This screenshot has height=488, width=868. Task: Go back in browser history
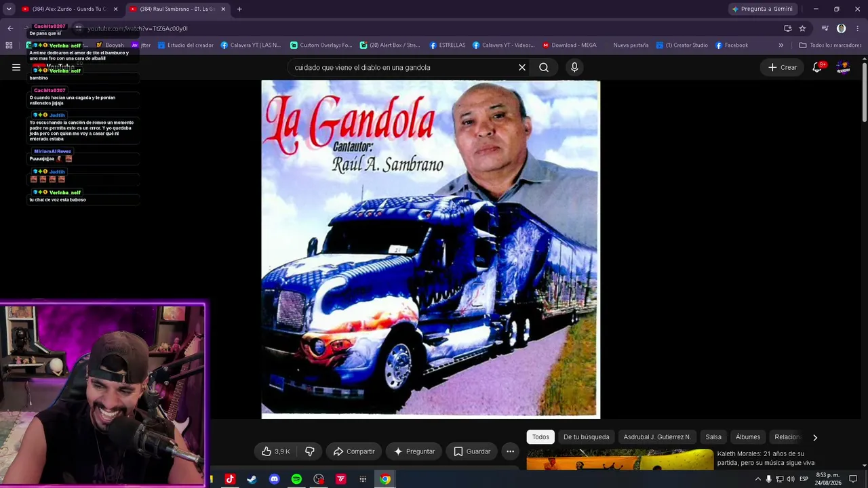[x=10, y=28]
